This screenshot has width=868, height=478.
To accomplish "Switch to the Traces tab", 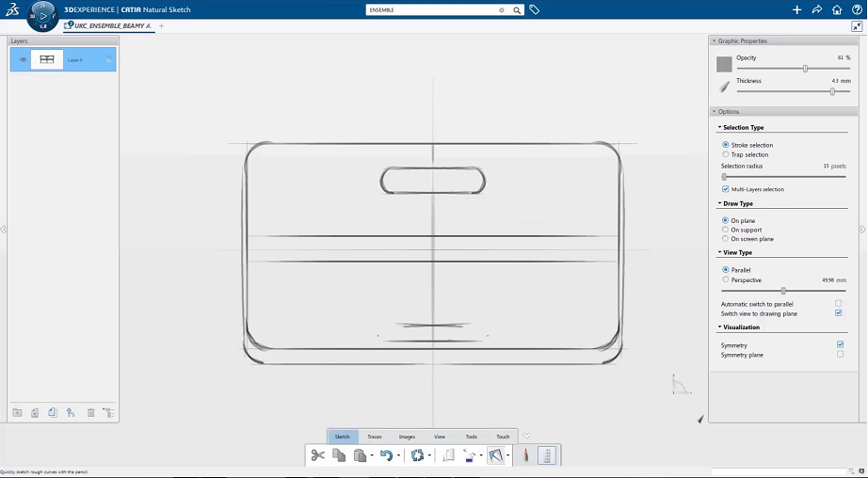I will pyautogui.click(x=374, y=437).
